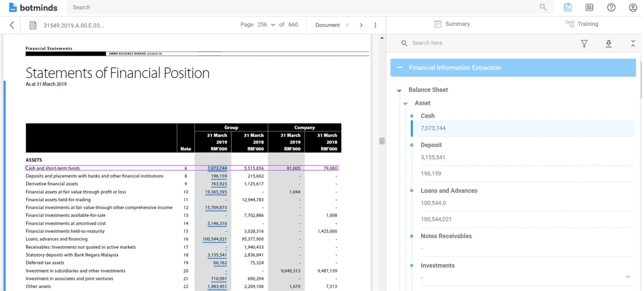Image resolution: width=644 pixels, height=291 pixels.
Task: Go back using the left arrow icon
Action: [12, 25]
